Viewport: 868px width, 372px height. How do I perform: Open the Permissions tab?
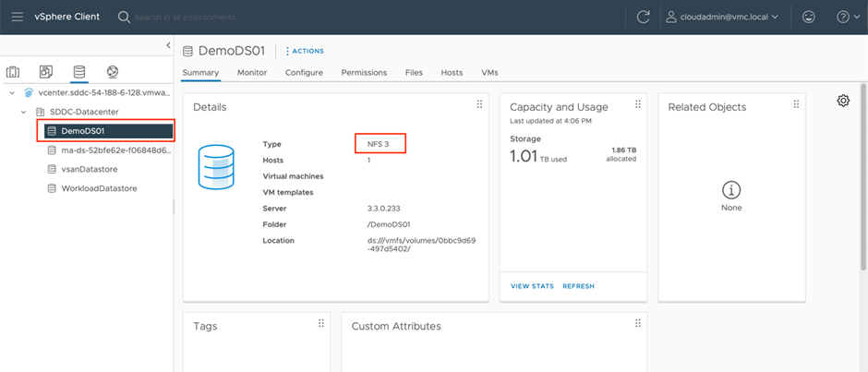(x=364, y=72)
